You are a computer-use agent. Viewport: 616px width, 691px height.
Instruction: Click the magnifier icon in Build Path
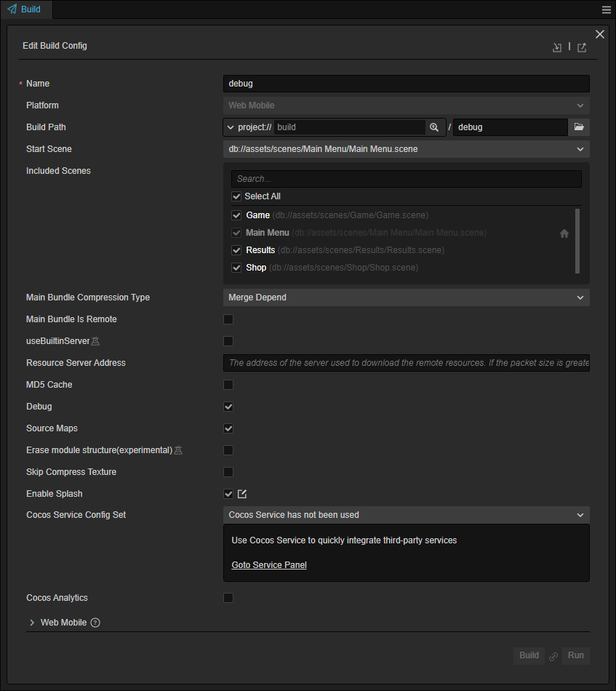pos(434,127)
